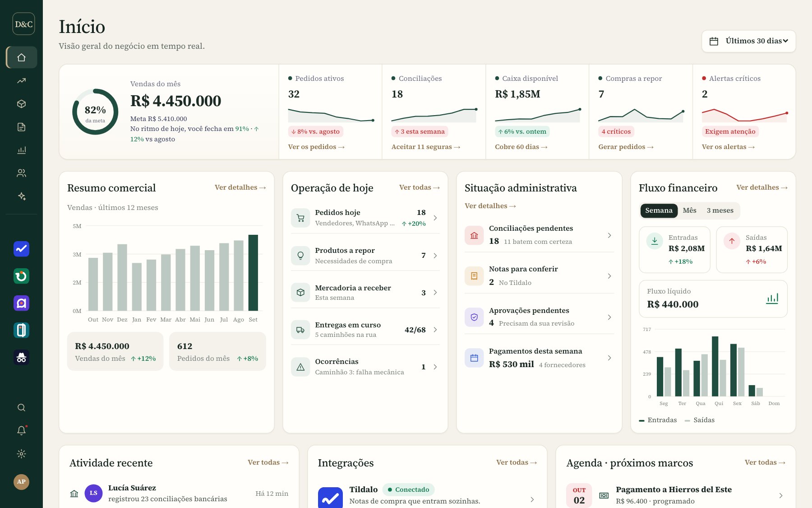Viewport: 812px width, 508px height.
Task: Click the Saídas card showing R$ 1,64M
Action: click(752, 250)
